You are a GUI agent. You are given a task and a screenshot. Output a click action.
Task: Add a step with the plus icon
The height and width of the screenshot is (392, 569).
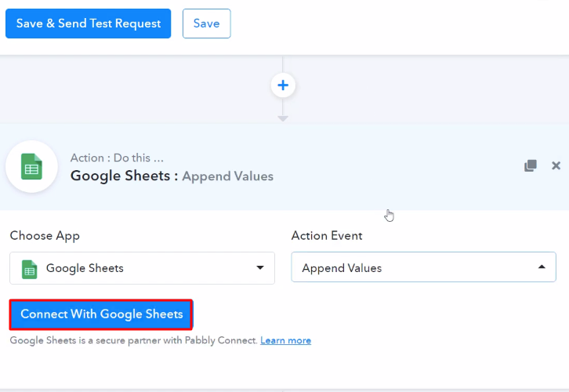click(x=283, y=85)
